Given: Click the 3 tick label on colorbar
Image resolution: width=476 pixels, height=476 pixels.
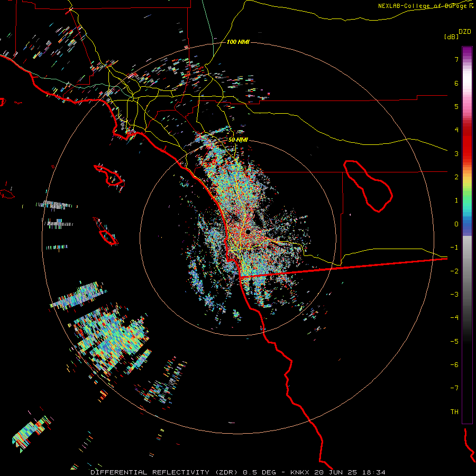Looking at the screenshot, I should (456, 153).
